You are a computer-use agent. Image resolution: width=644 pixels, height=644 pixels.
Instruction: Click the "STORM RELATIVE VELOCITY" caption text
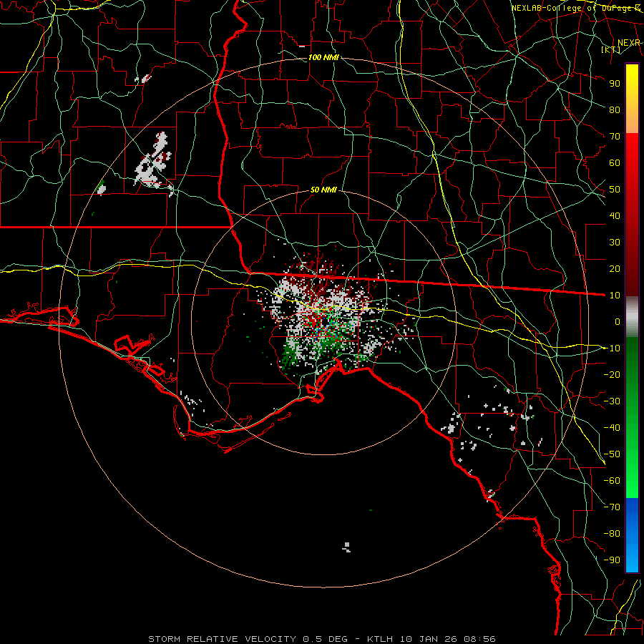222,639
